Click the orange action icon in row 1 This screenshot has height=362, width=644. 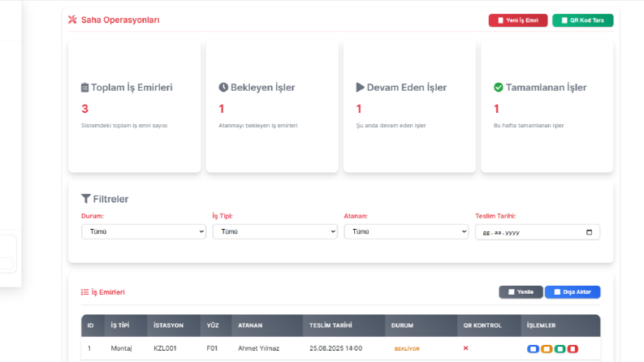(x=547, y=349)
